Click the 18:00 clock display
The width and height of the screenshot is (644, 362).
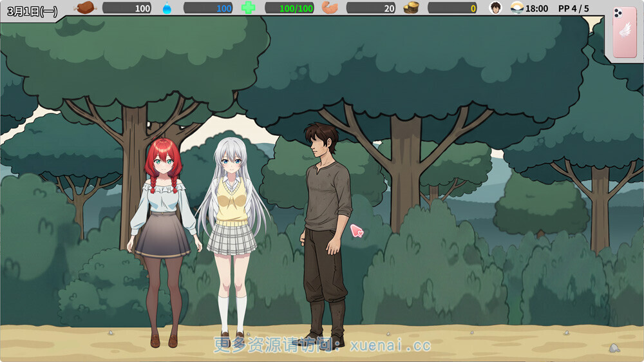(536, 8)
